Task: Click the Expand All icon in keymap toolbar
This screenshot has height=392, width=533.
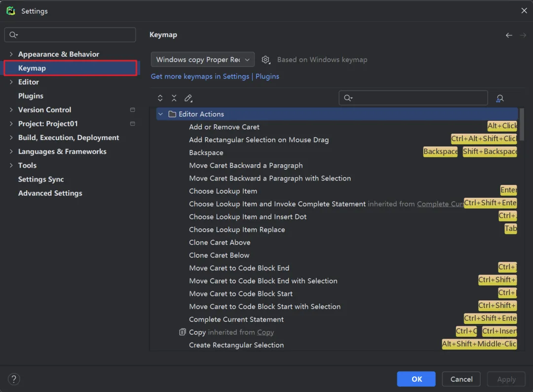Action: 160,98
